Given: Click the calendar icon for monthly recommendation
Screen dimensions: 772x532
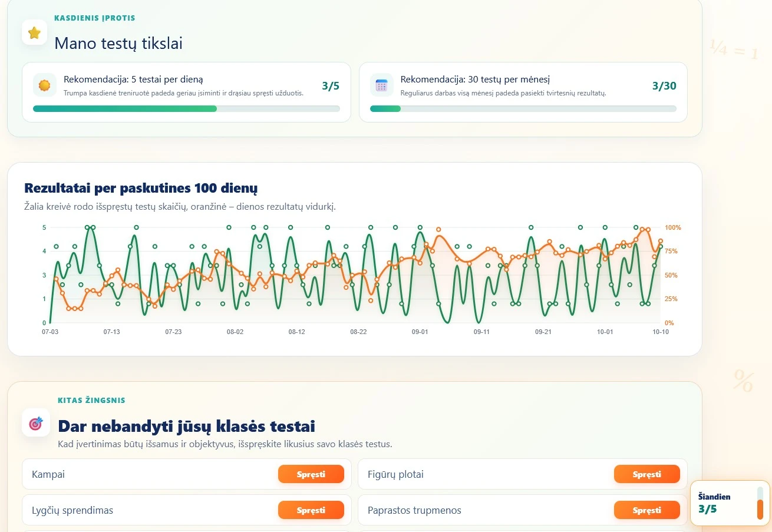Looking at the screenshot, I should pos(381,85).
